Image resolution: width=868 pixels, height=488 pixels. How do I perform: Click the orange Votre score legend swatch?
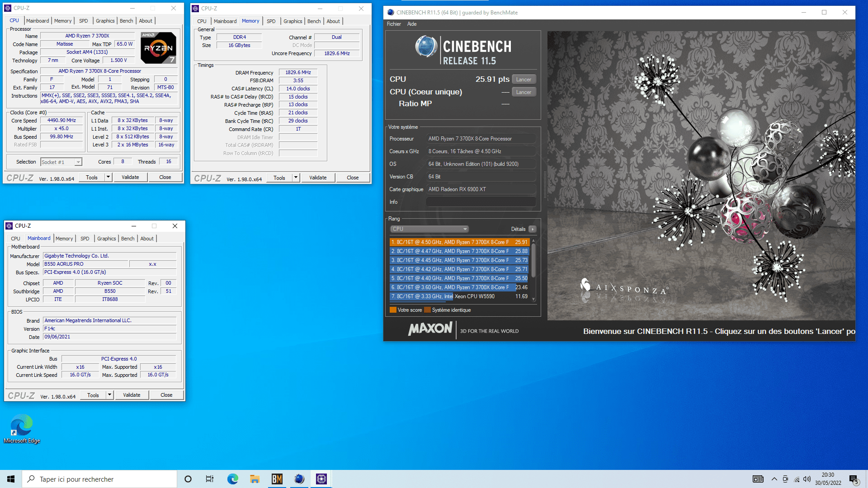click(x=393, y=310)
